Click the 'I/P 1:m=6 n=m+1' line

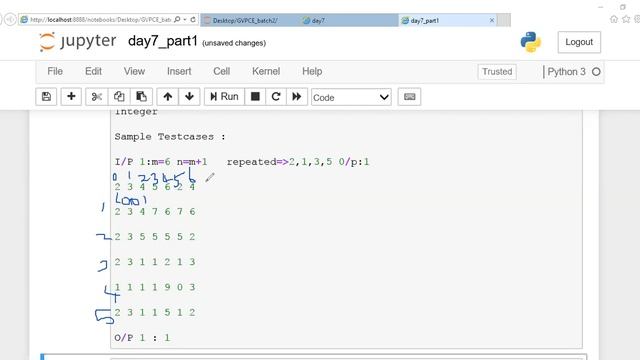tap(161, 162)
